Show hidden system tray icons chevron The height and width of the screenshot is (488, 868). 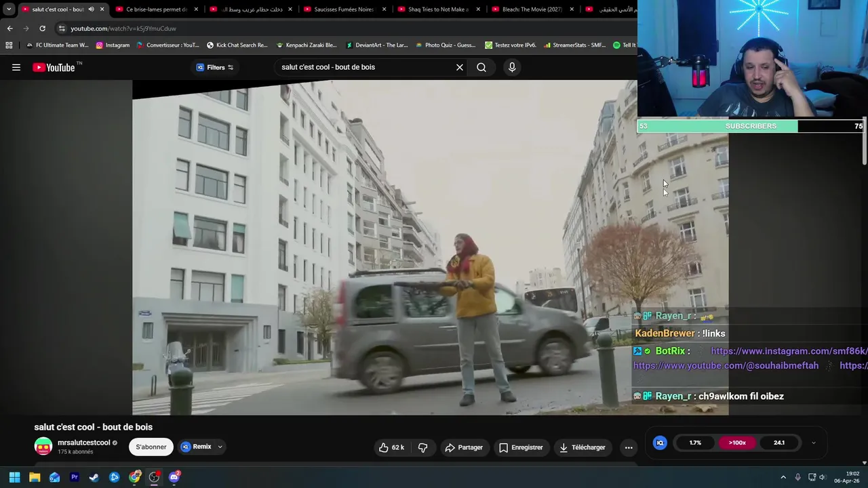tap(783, 477)
